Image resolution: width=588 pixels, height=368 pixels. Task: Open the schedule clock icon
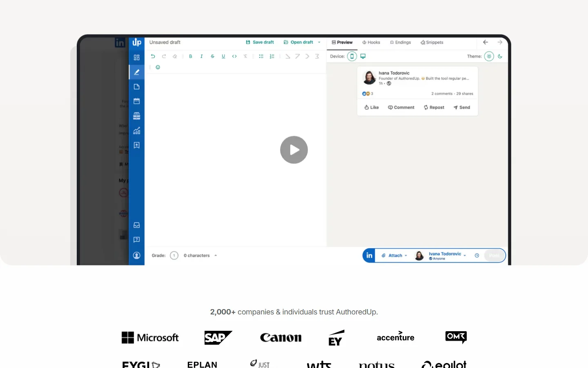coord(477,256)
